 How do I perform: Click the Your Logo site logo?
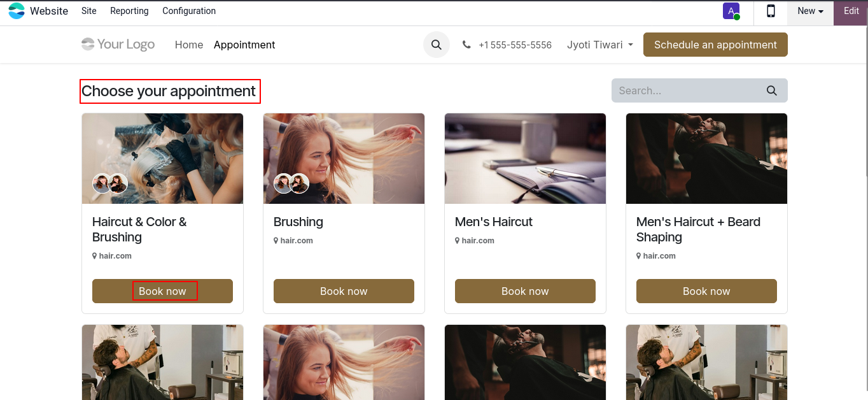[x=118, y=45]
